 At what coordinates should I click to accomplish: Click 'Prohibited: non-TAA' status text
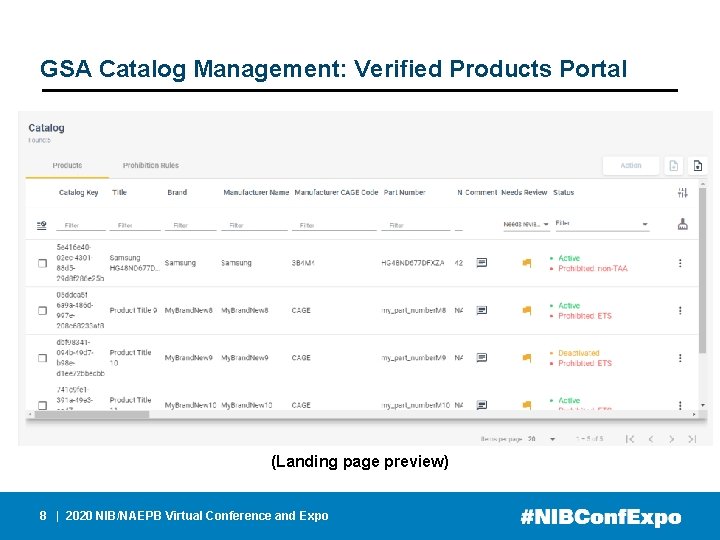(x=593, y=269)
